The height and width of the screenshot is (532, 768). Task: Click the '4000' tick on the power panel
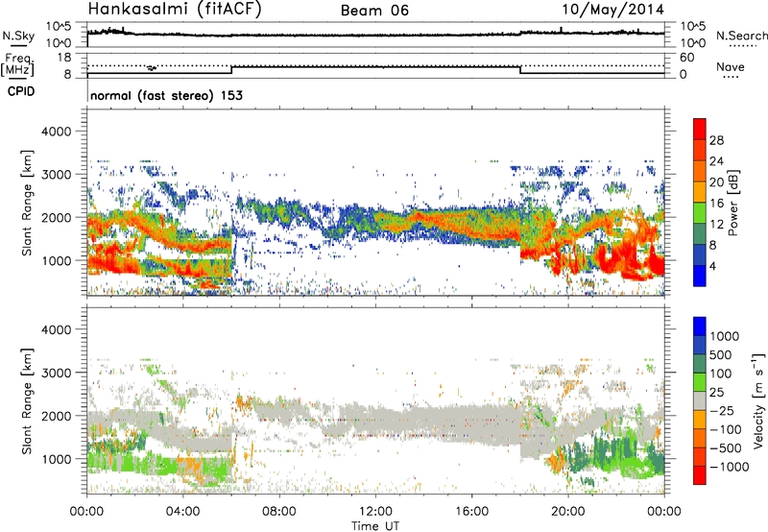[x=56, y=132]
